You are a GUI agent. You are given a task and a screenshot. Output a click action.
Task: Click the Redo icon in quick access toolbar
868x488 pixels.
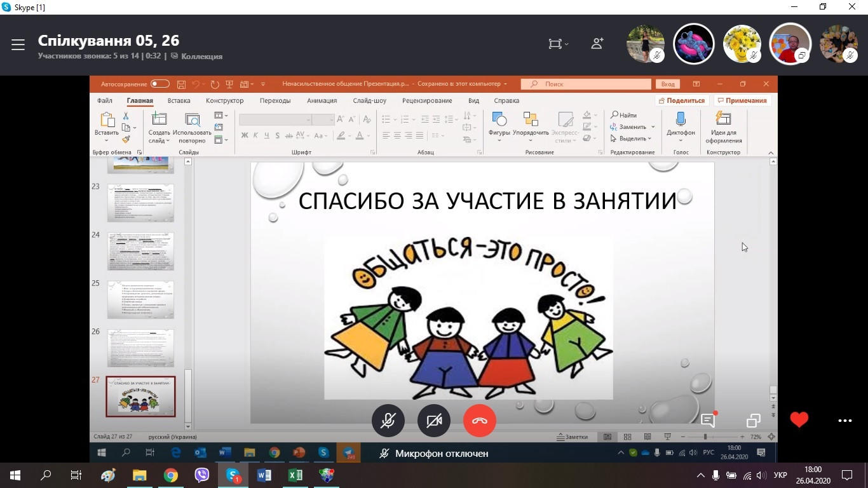(215, 84)
